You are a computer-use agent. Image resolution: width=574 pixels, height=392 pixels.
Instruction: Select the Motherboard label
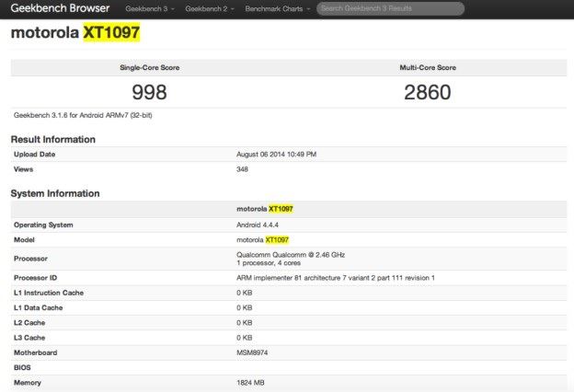click(36, 352)
